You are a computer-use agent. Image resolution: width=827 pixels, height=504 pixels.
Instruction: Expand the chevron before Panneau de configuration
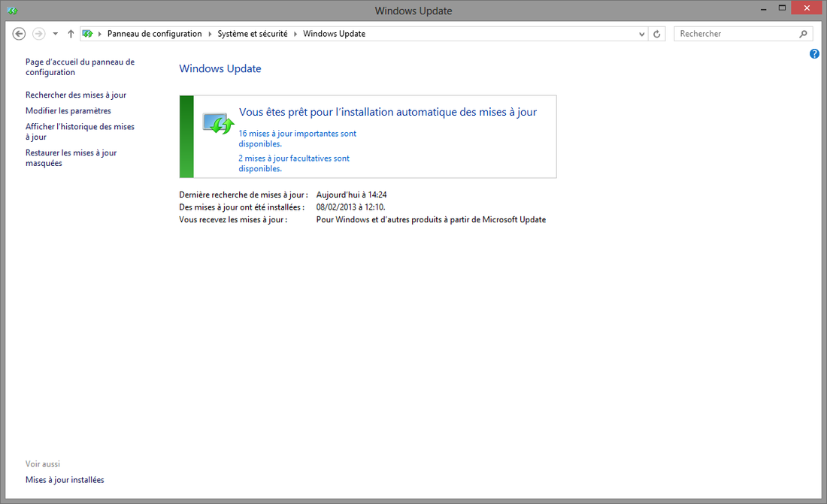click(x=100, y=34)
